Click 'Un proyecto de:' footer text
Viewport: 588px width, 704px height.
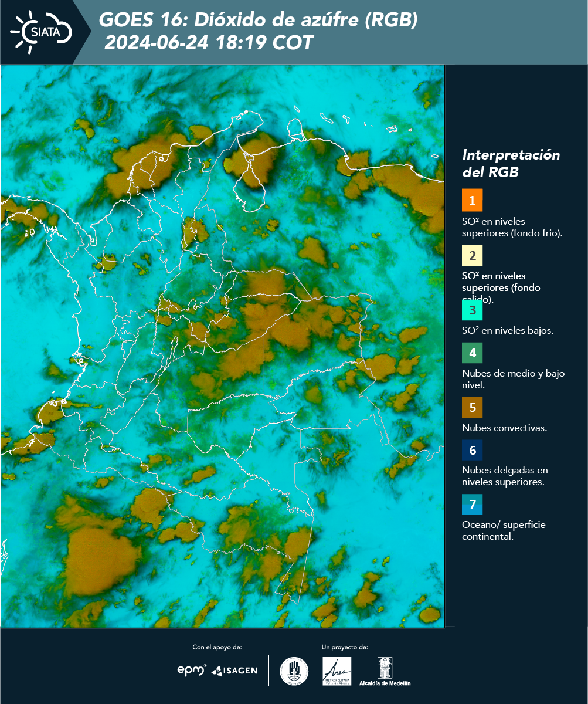tap(345, 647)
